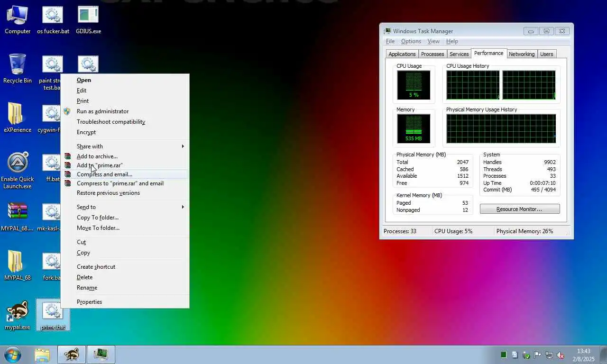Open Task Manager Options menu

click(x=411, y=42)
